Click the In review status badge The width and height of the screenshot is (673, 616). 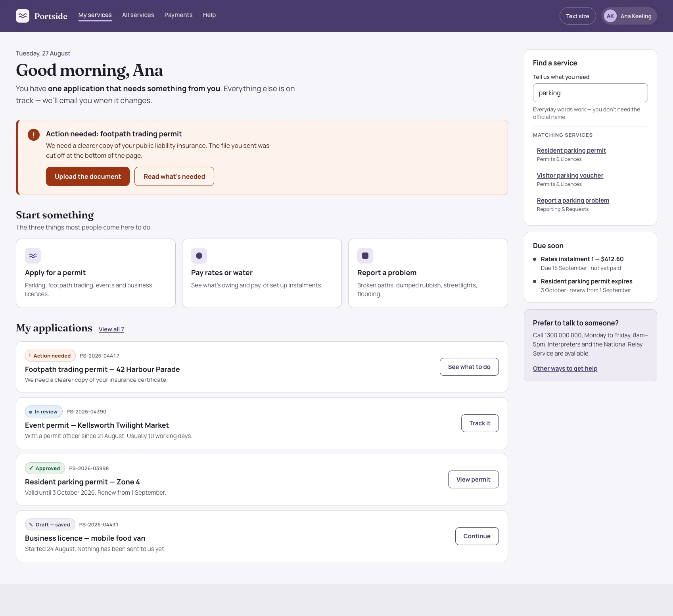(44, 411)
